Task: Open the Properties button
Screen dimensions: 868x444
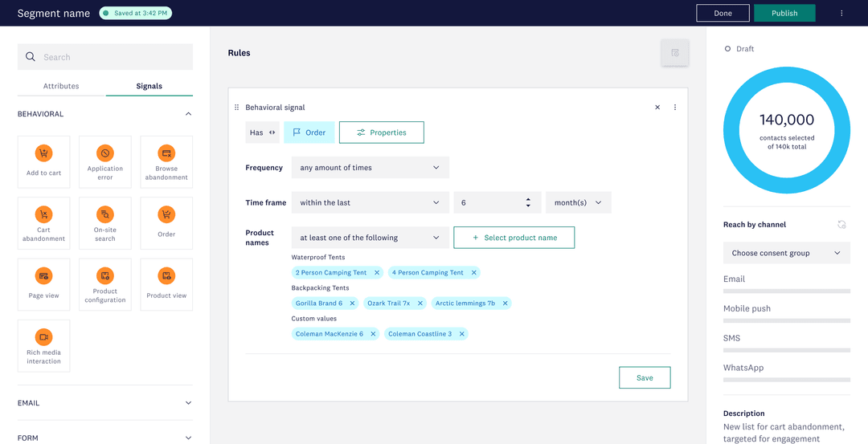Action: point(382,132)
